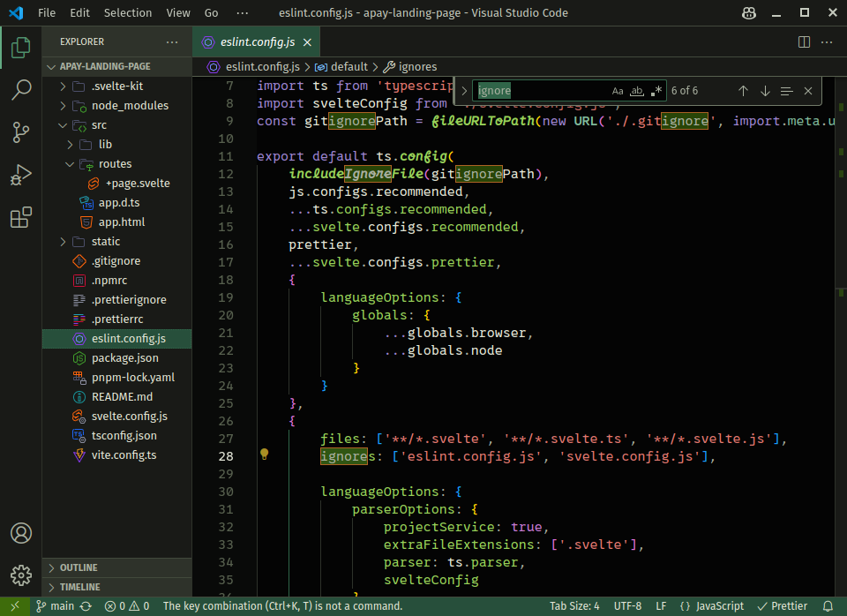Open svelte.config.js file
This screenshot has height=616, width=847.
pyautogui.click(x=117, y=416)
